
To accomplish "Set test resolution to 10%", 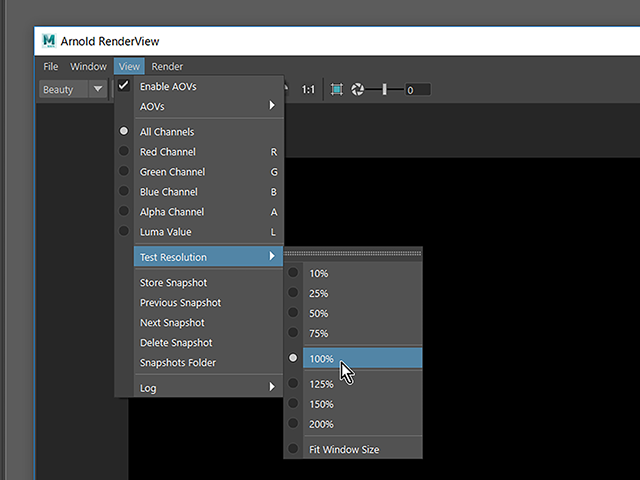I will pos(353,273).
